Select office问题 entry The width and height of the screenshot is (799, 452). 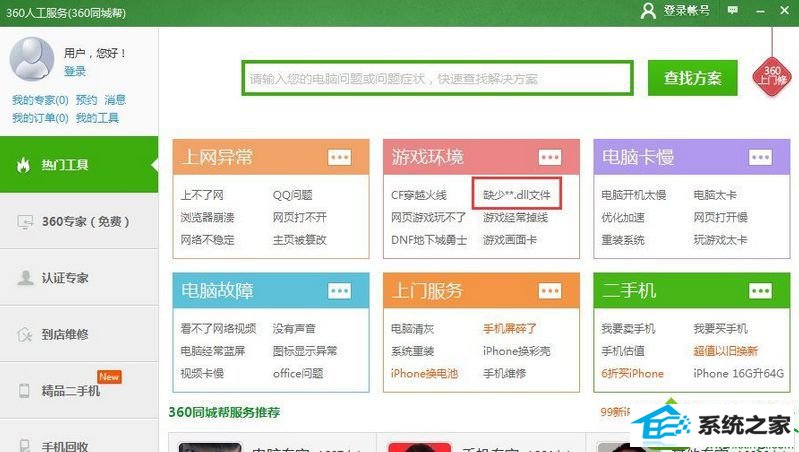298,374
